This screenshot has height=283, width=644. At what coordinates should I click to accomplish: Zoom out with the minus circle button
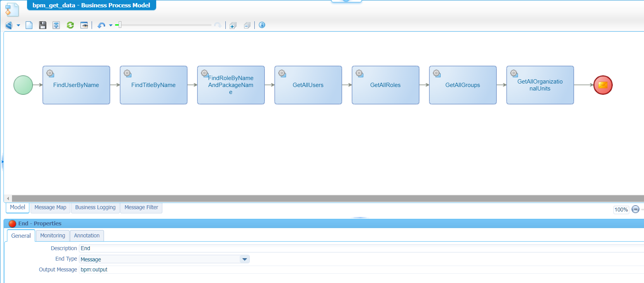[x=635, y=209]
